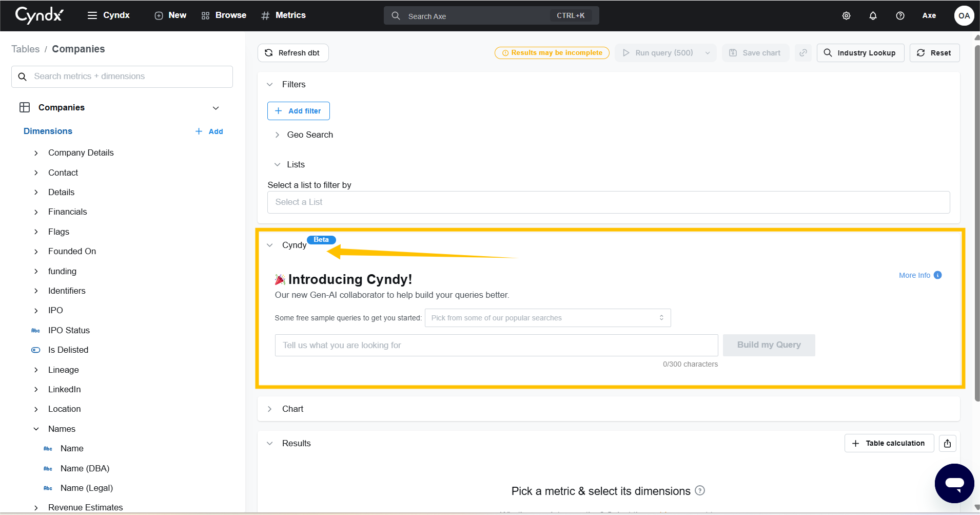Open the popular searches dropdown

click(547, 318)
